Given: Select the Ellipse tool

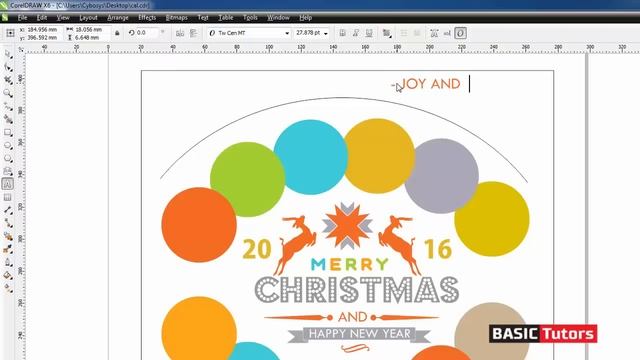Looking at the screenshot, I should [x=8, y=145].
